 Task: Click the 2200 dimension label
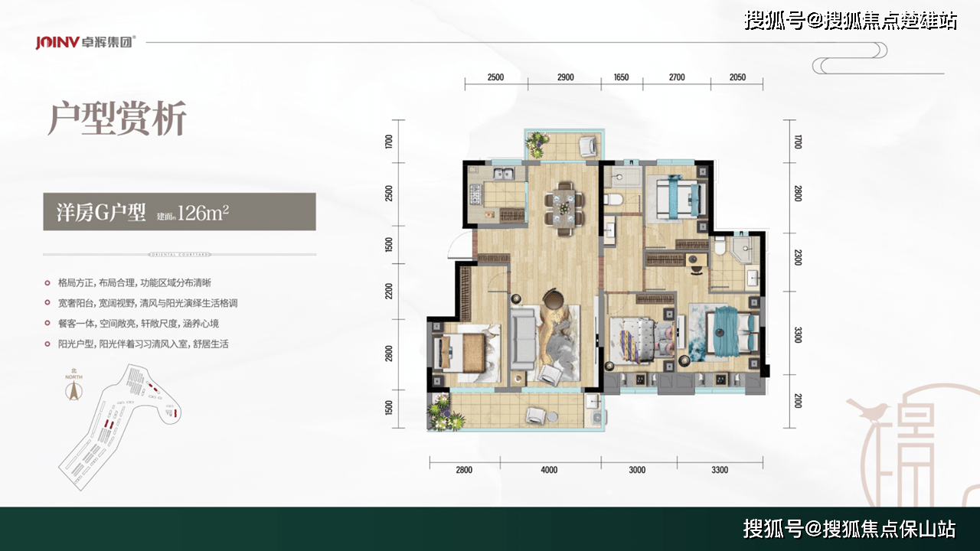click(x=389, y=290)
